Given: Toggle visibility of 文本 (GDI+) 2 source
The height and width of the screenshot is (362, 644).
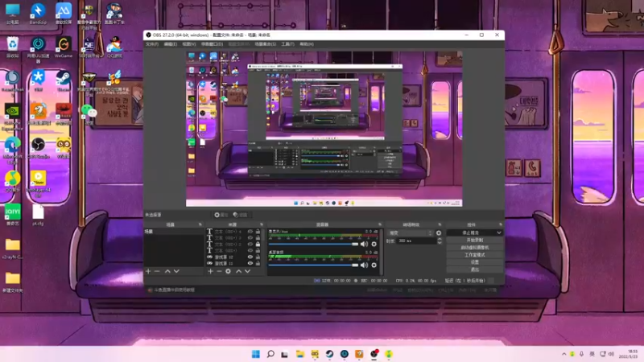Looking at the screenshot, I should click(250, 245).
